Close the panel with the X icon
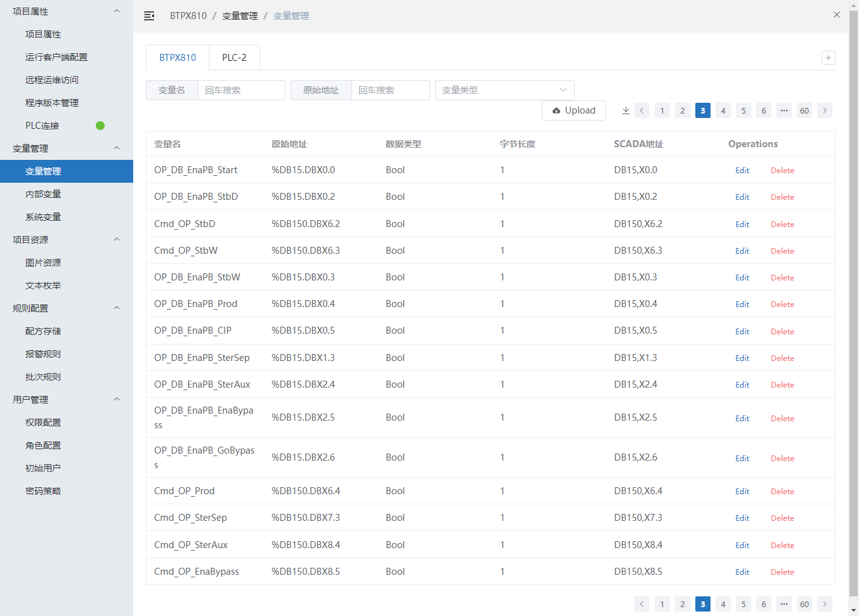 click(x=837, y=15)
